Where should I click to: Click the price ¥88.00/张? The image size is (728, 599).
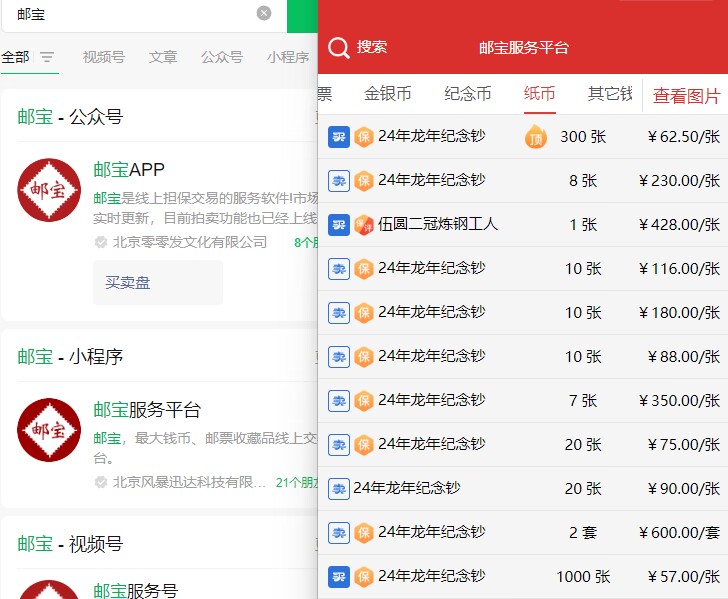684,357
